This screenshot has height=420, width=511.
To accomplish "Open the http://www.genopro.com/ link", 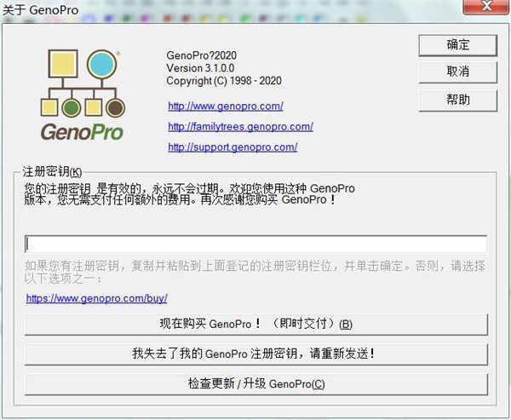I will coord(225,106).
